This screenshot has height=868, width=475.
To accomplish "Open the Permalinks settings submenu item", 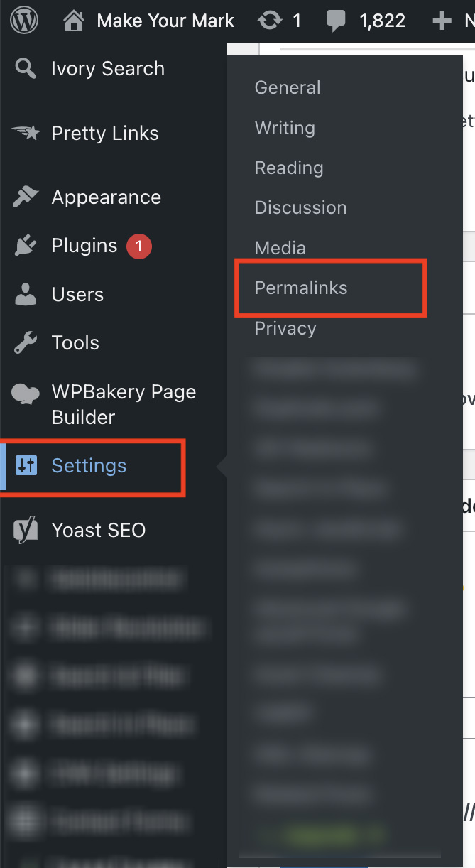I will tap(301, 288).
